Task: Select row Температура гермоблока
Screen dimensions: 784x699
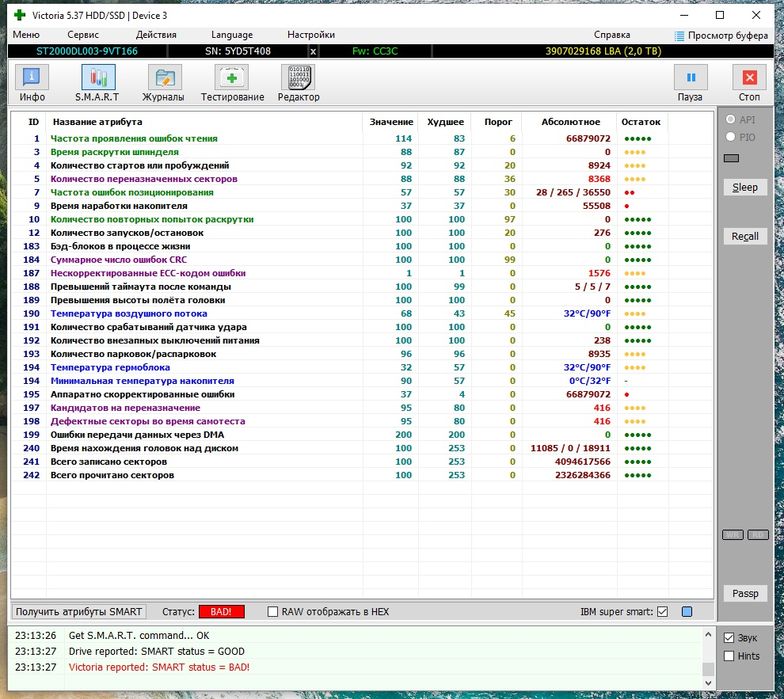Action: coord(362,368)
